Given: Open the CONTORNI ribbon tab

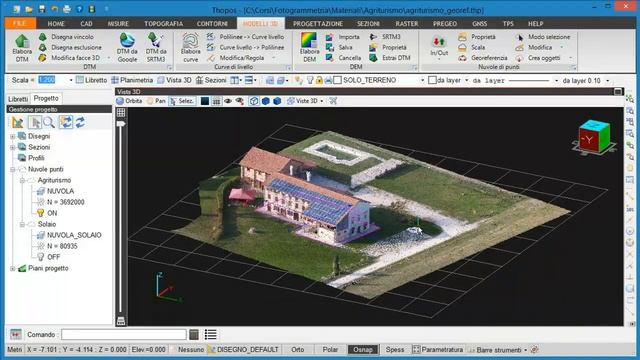Looking at the screenshot, I should (212, 24).
